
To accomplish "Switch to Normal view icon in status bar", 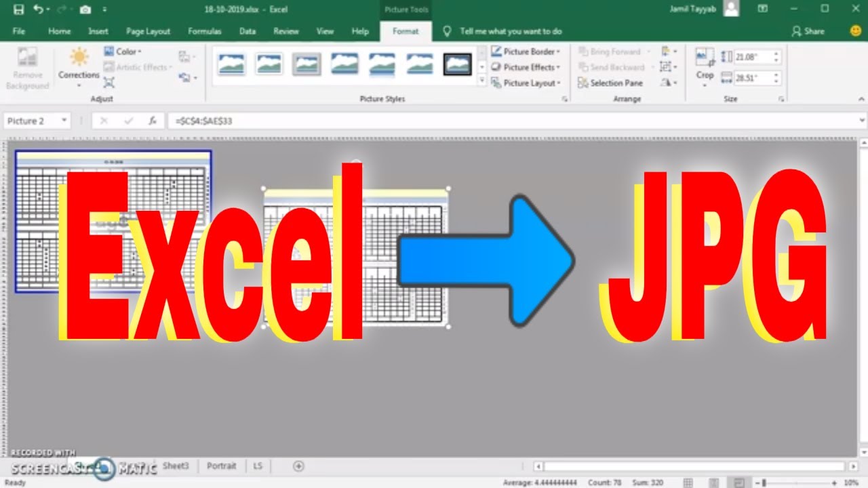I will click(688, 483).
